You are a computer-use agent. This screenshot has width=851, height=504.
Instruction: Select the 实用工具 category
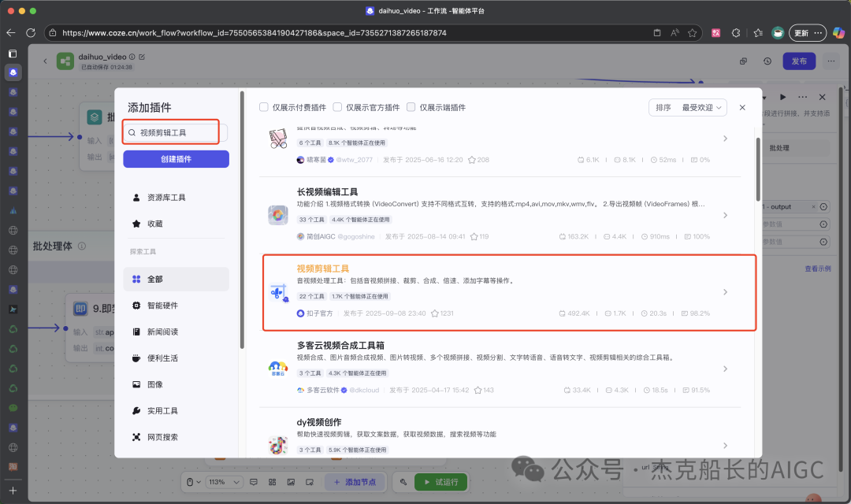pos(176,411)
